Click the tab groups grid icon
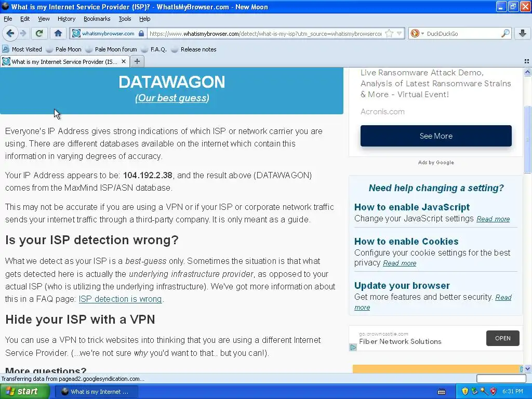The width and height of the screenshot is (532, 399). point(527,61)
